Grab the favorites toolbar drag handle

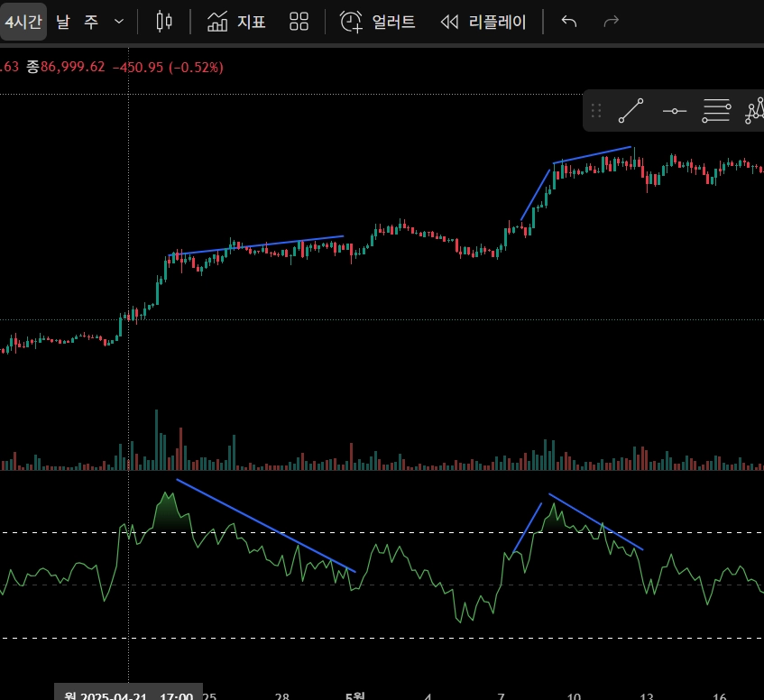click(x=595, y=111)
